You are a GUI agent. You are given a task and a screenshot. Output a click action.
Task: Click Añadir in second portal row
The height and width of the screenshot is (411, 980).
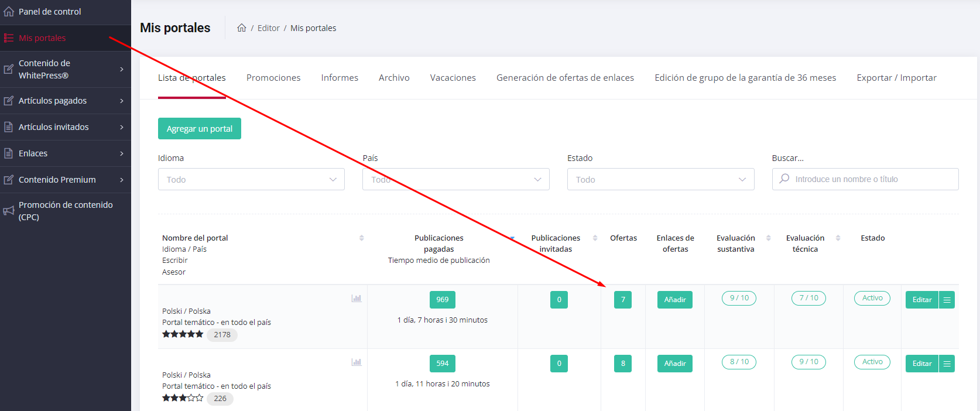pyautogui.click(x=675, y=364)
